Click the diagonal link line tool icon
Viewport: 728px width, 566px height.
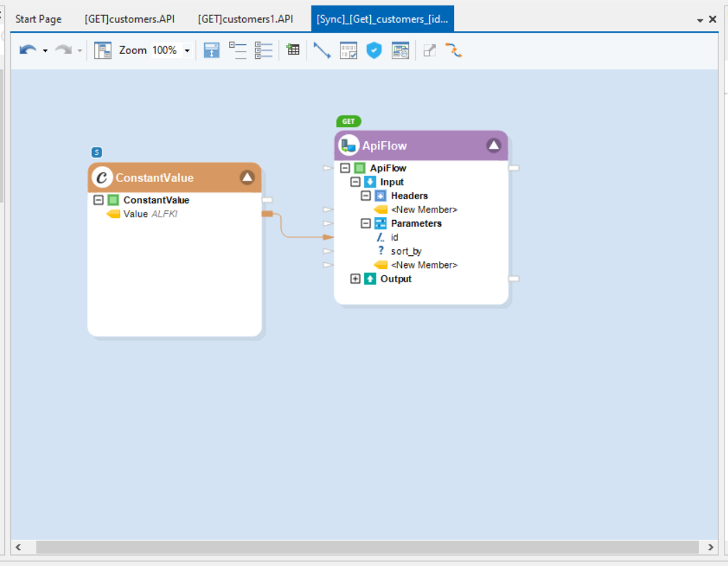coord(322,51)
